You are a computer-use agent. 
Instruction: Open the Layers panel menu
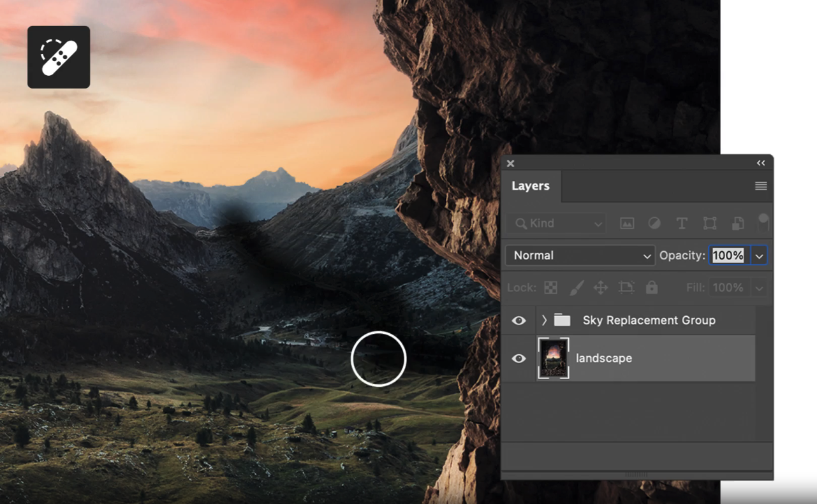point(761,185)
